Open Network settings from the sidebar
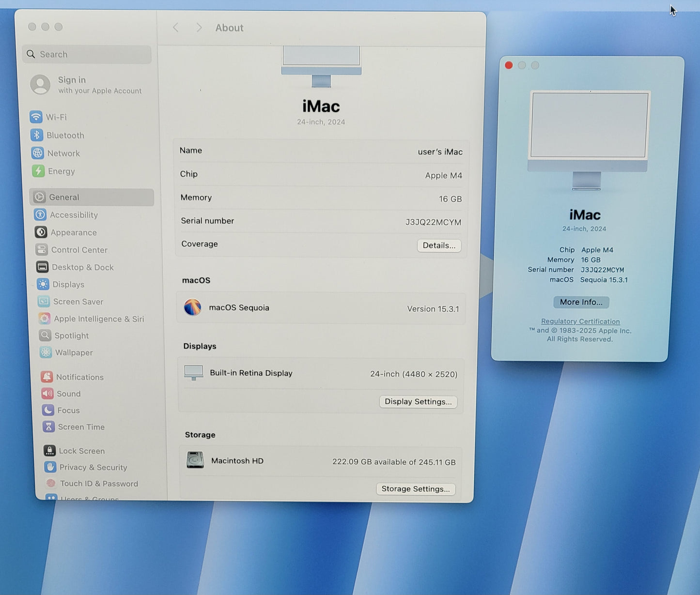 pos(39,153)
